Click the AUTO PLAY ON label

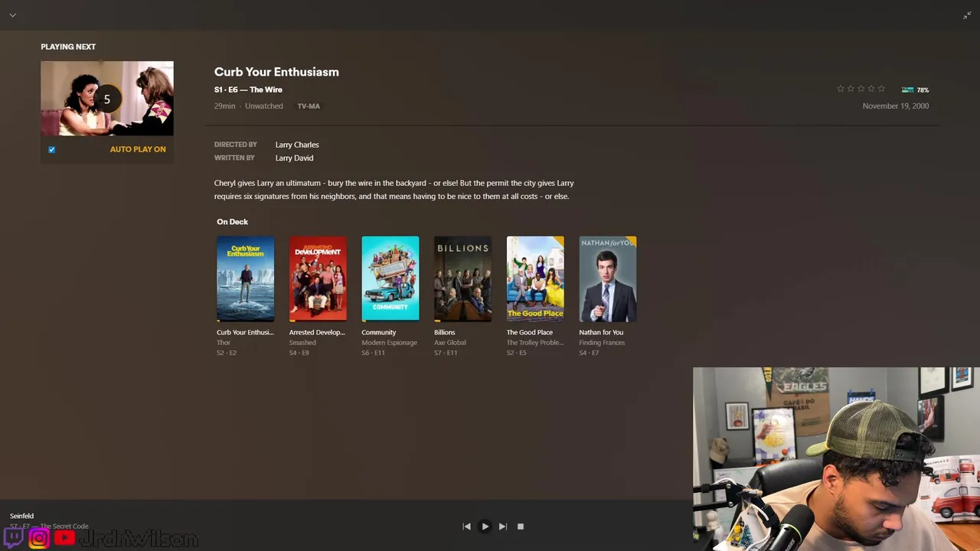(138, 149)
